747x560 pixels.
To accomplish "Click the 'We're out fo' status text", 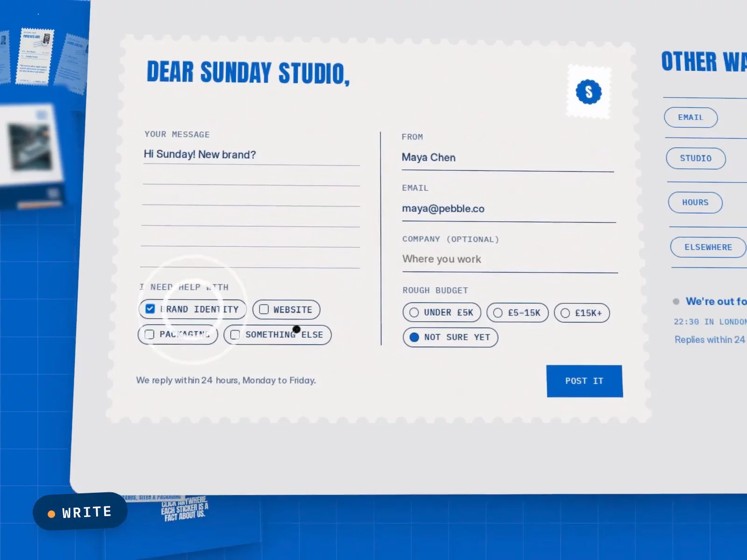I will click(716, 301).
